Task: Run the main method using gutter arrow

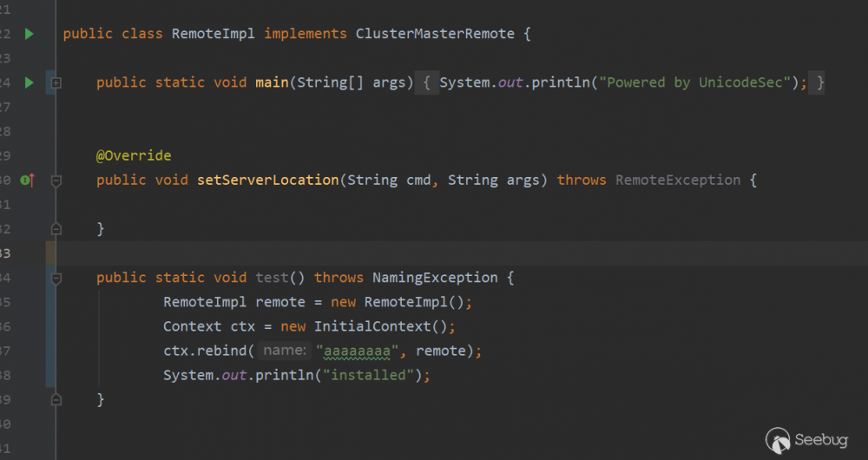Action: click(30, 82)
